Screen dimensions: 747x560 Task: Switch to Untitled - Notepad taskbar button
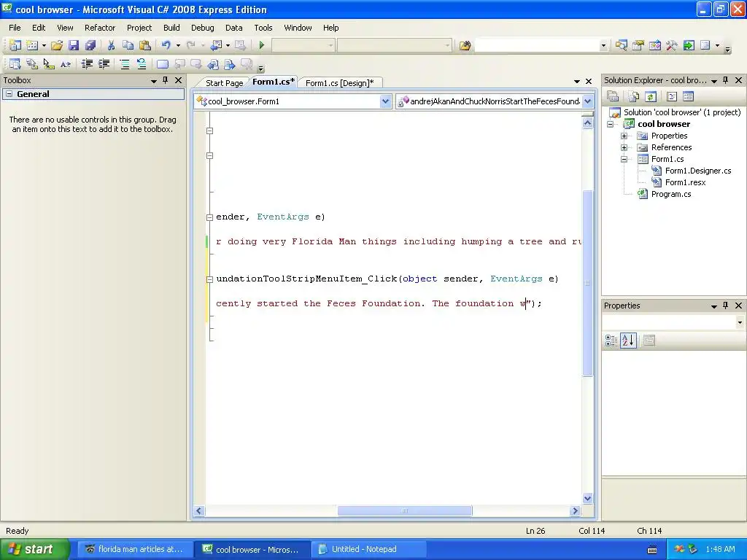click(368, 549)
